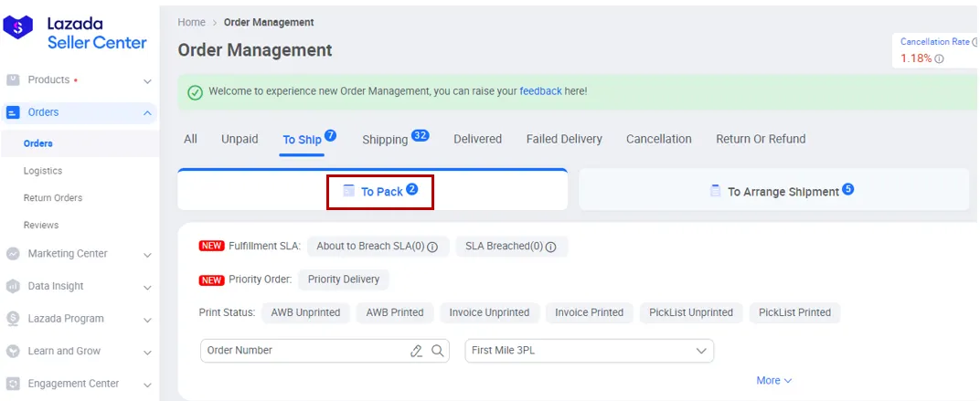Click the Lazada Seller Center logo
This screenshot has height=401, width=980.
[x=76, y=33]
